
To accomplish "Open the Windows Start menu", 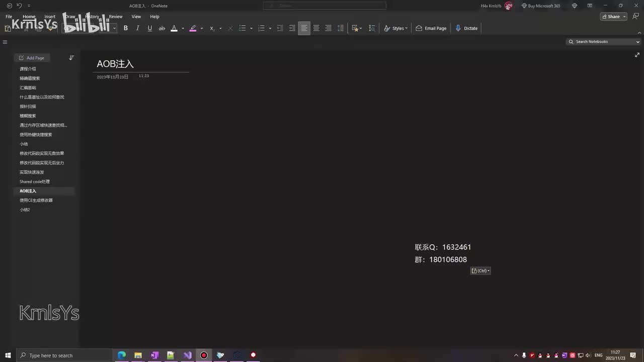I will pyautogui.click(x=8, y=355).
